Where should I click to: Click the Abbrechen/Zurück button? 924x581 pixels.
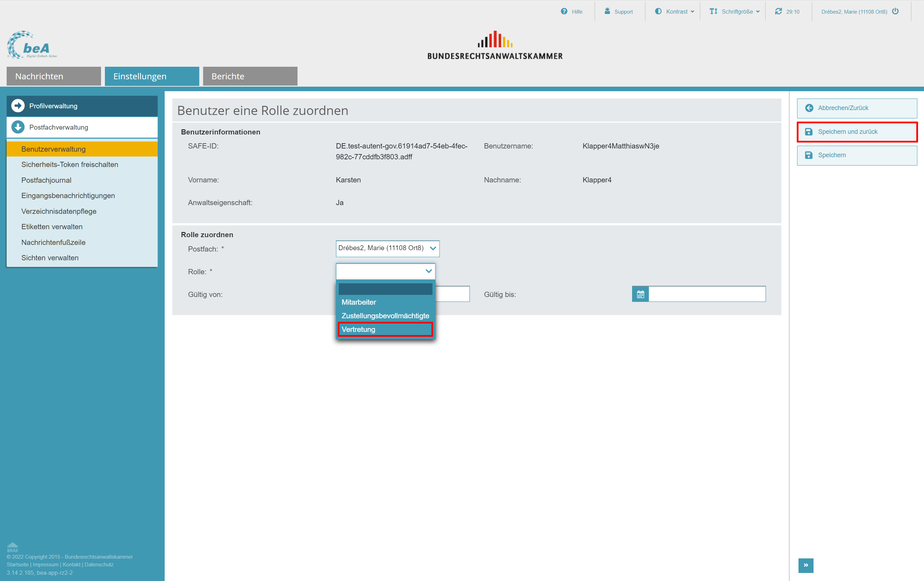857,108
